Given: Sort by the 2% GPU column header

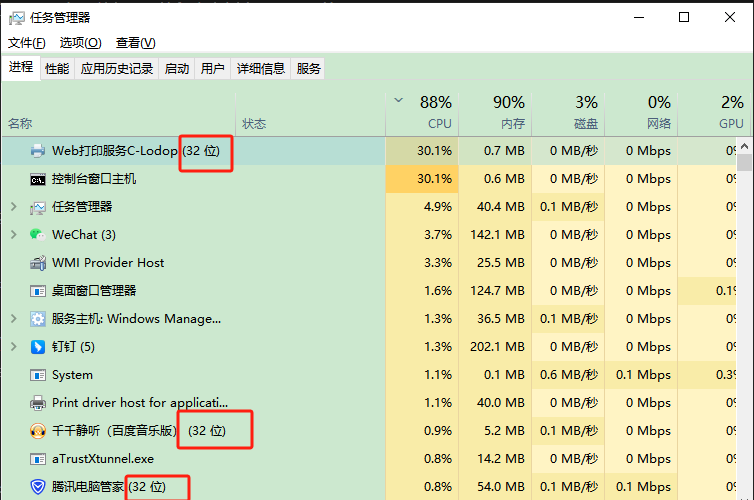Looking at the screenshot, I should [x=715, y=114].
